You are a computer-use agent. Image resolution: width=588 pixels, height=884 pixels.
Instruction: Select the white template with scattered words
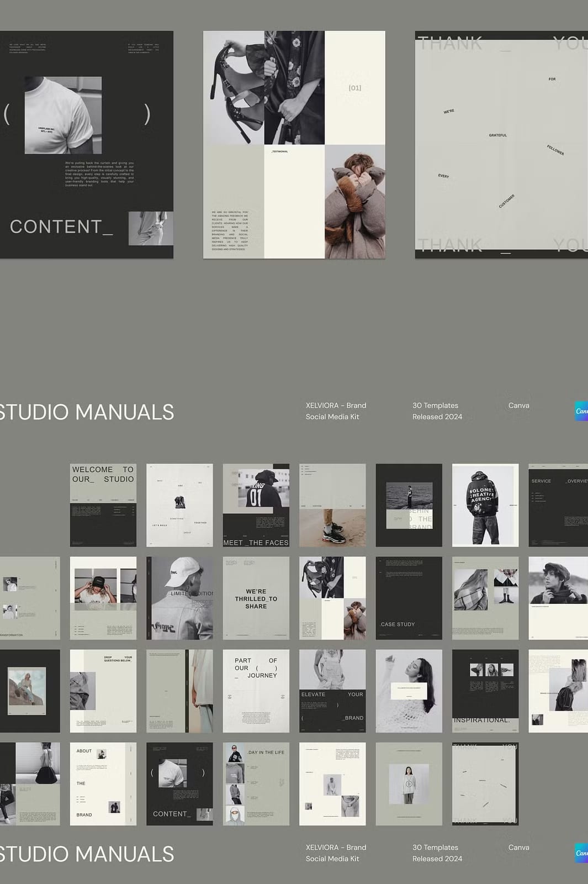click(179, 505)
